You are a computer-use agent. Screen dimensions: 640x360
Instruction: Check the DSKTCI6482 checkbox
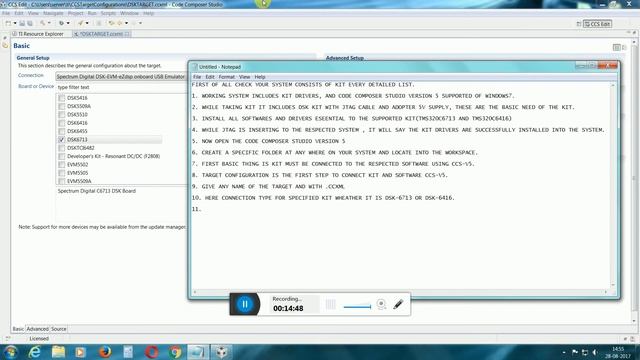point(62,148)
